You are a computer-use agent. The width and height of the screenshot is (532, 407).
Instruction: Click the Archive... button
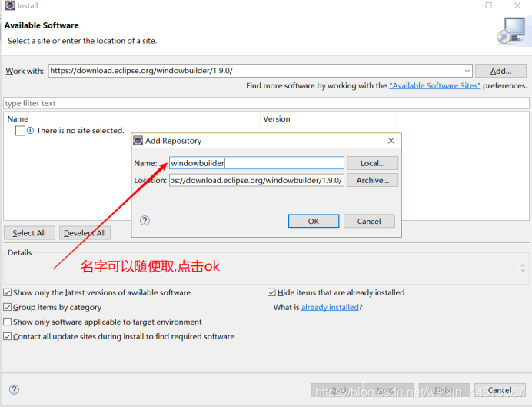373,180
